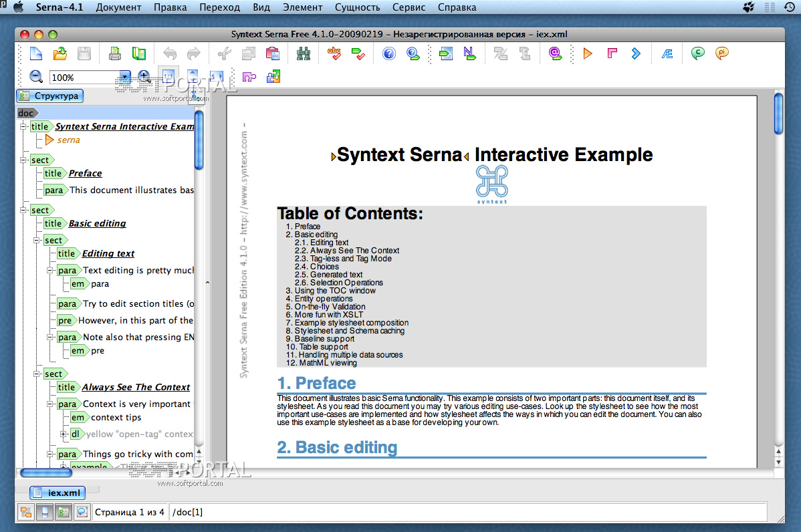Open the Элемент menu

[x=302, y=7]
